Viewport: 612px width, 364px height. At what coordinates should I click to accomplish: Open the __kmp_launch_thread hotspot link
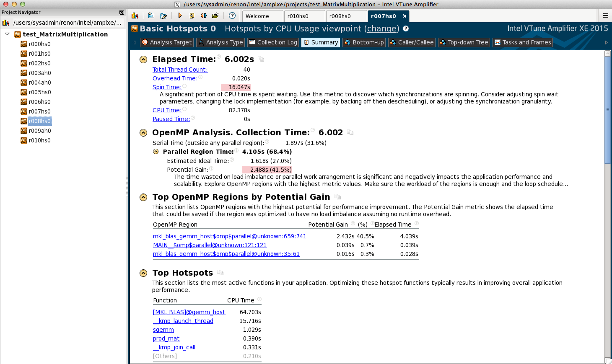(x=186, y=321)
